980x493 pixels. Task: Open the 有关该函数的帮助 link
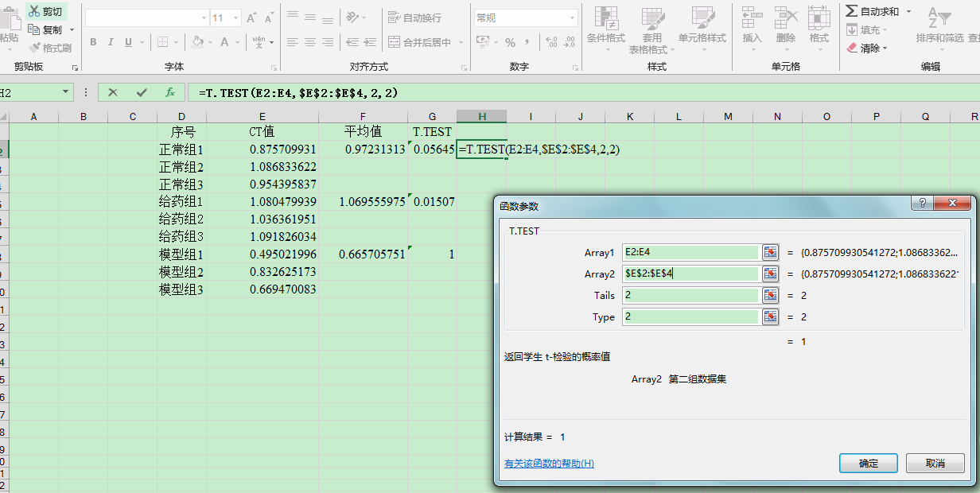click(x=549, y=464)
